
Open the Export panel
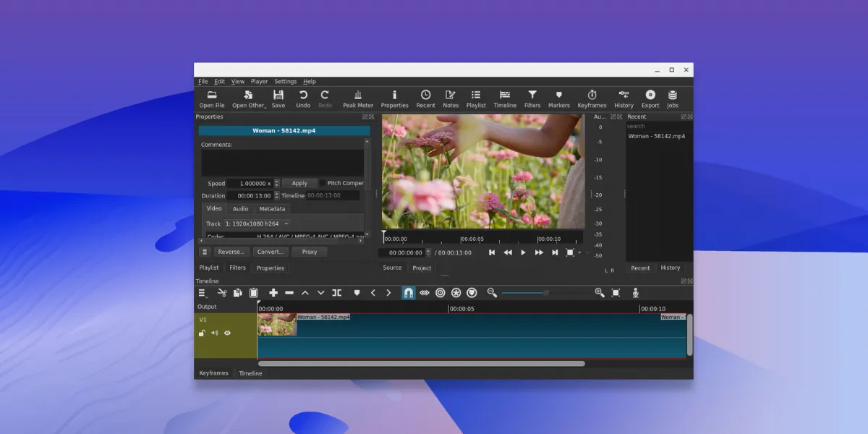pyautogui.click(x=650, y=97)
